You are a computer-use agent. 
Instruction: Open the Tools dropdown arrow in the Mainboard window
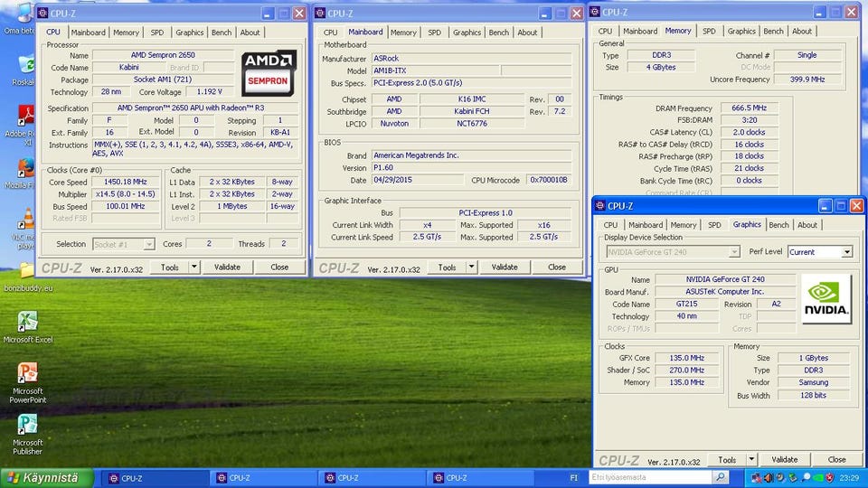point(471,267)
